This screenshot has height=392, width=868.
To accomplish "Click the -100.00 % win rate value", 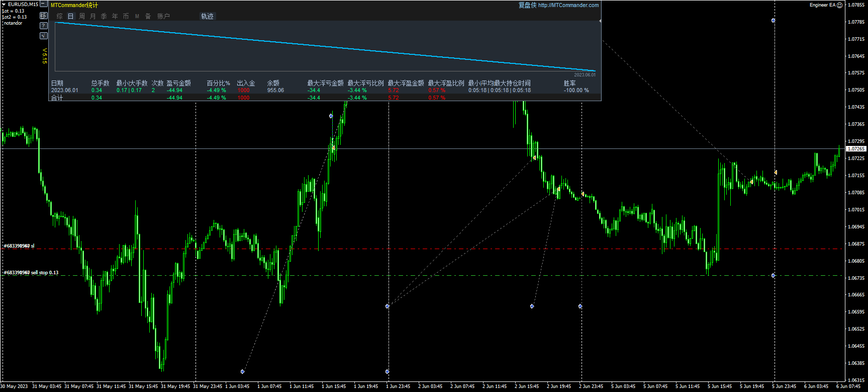I will pyautogui.click(x=576, y=91).
